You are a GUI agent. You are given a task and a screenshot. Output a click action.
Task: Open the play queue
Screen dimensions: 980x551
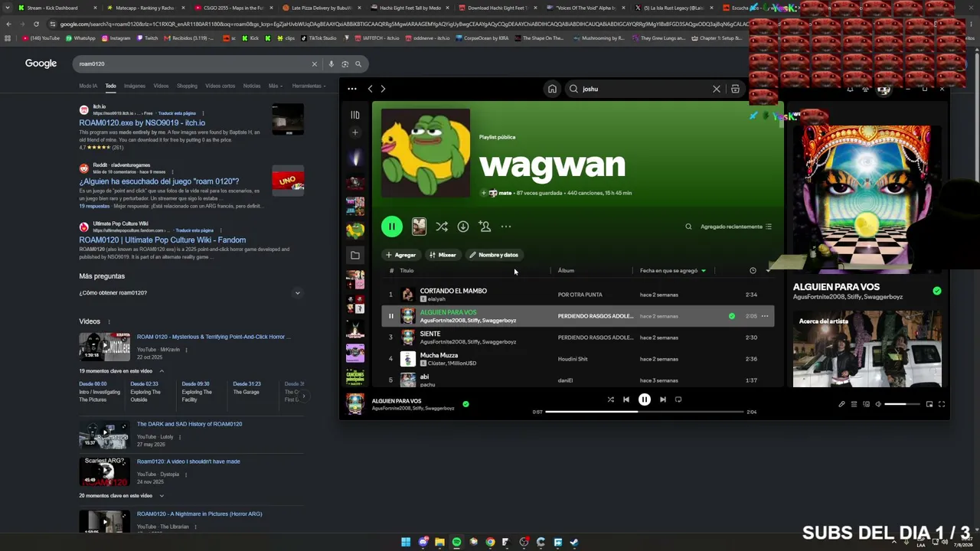854,404
